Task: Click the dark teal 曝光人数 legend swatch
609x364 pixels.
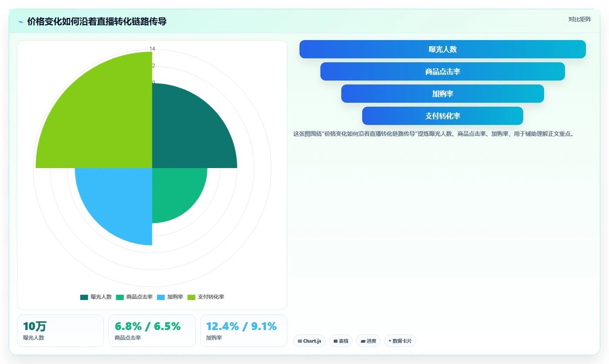Action: (84, 297)
